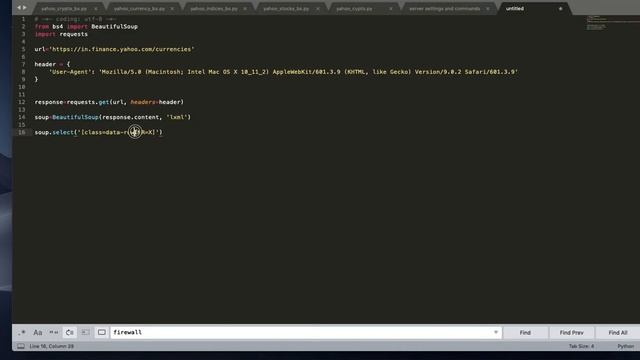This screenshot has width=640, height=360.
Task: Toggle case sensitive search option
Action: (38, 333)
